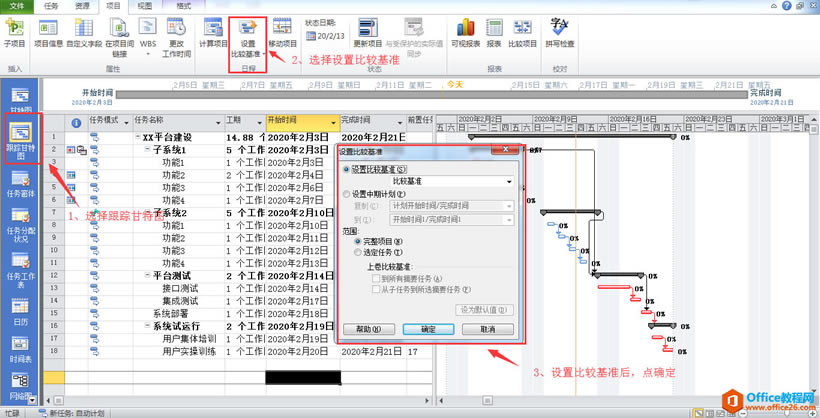Screen dimensions: 820x418
Task: Run 拼写检查 spell check
Action: coord(560,33)
